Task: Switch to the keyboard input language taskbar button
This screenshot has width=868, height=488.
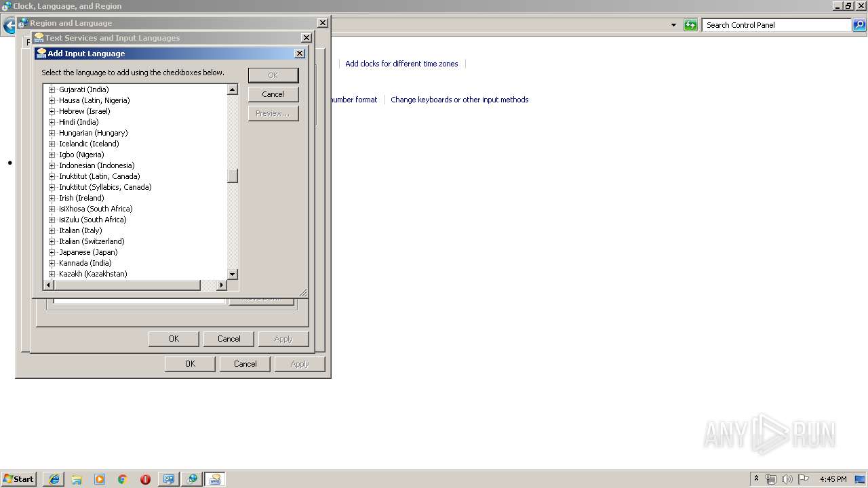Action: point(215,479)
